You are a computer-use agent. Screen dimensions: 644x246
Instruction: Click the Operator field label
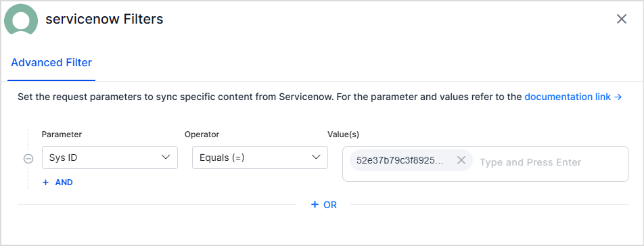[x=202, y=134]
